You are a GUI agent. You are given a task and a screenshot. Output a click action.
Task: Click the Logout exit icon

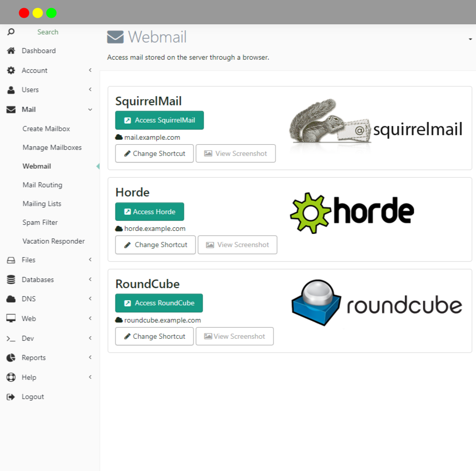(x=11, y=397)
